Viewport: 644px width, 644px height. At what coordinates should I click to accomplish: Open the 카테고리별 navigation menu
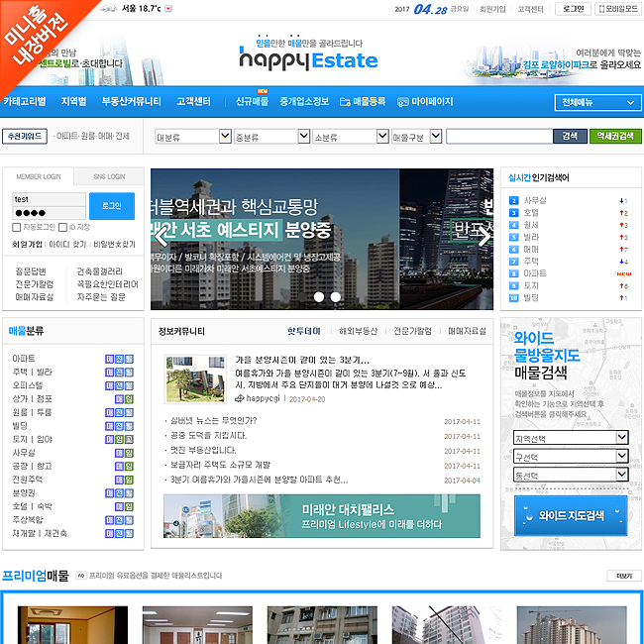[24, 101]
